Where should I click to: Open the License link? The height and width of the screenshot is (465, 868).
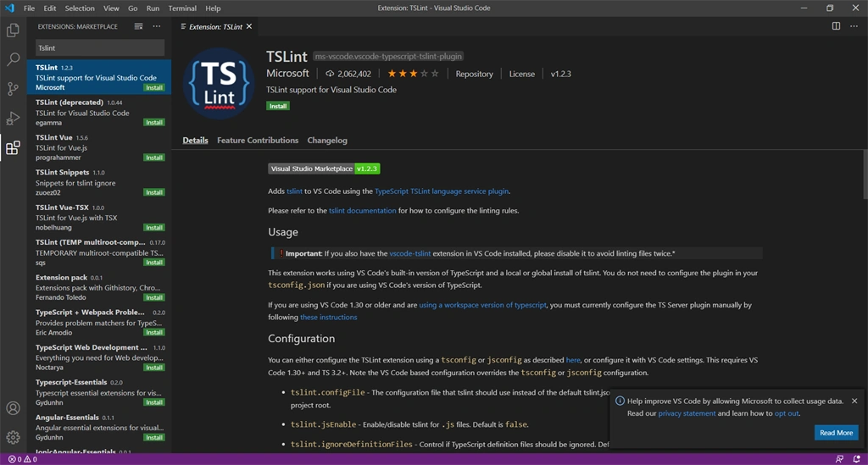point(522,74)
